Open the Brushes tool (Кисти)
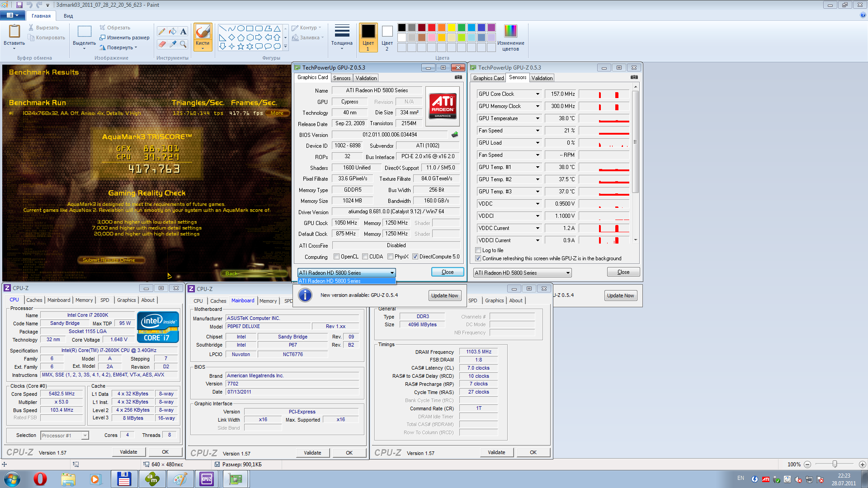This screenshot has width=868, height=488. point(203,37)
